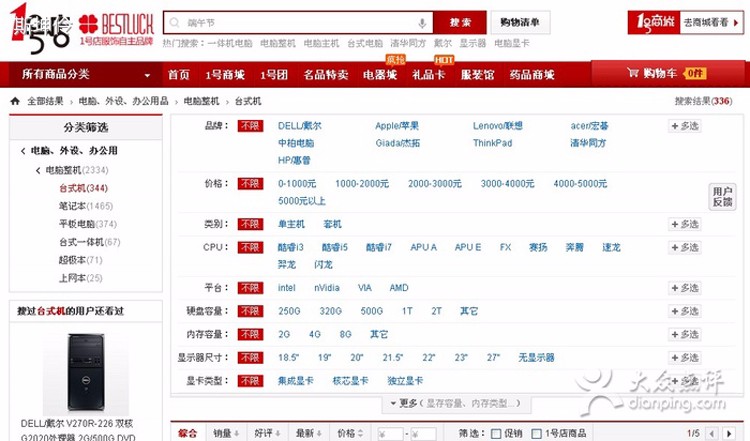Select 不限 for 品牌
The width and height of the screenshot is (750, 441).
tap(250, 126)
